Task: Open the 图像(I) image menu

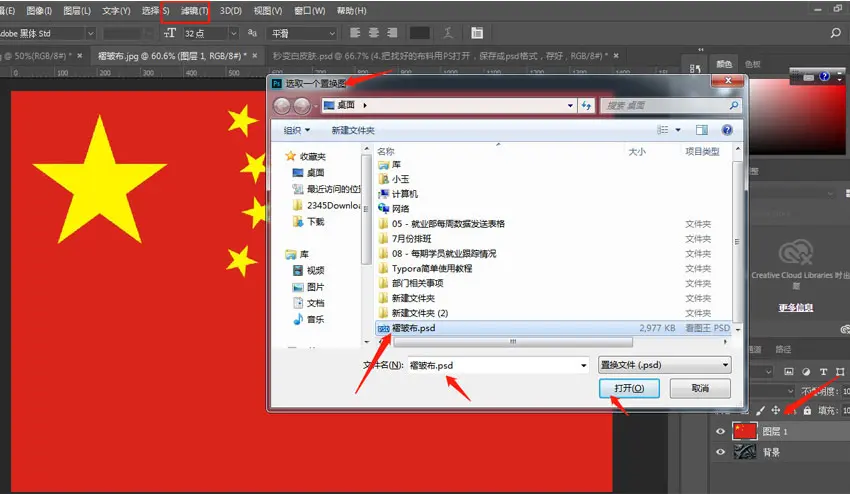Action: click(x=39, y=11)
